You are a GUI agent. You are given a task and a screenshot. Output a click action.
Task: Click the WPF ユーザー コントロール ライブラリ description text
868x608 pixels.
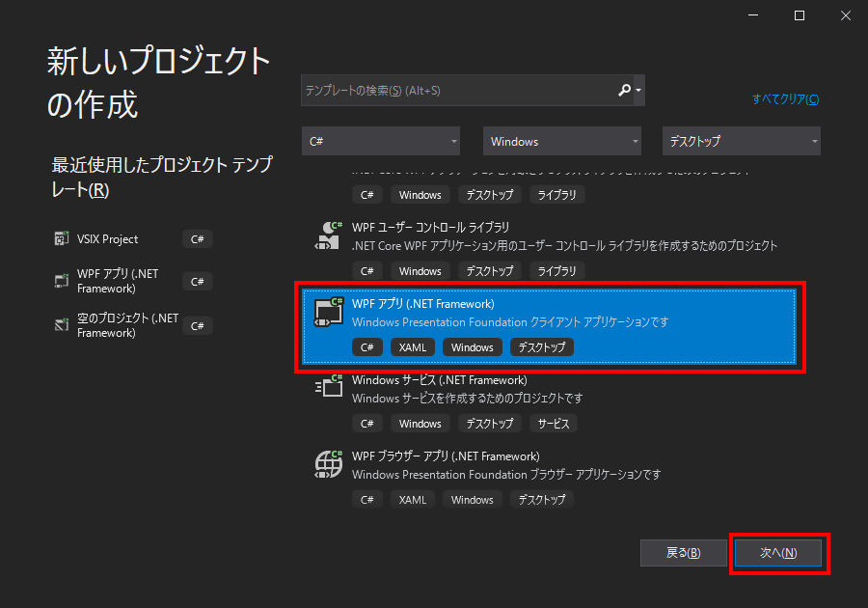pyautogui.click(x=564, y=245)
